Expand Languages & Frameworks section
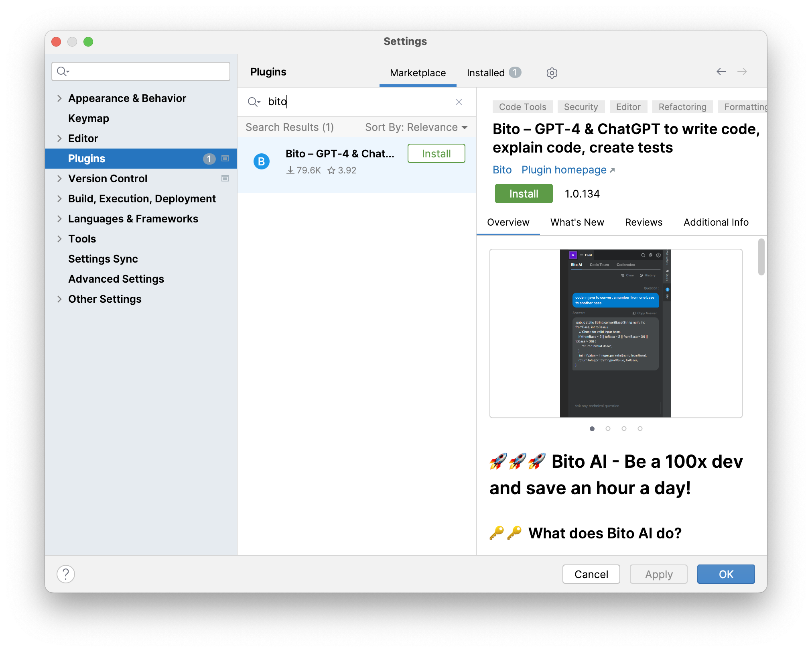This screenshot has height=652, width=812. (x=59, y=219)
